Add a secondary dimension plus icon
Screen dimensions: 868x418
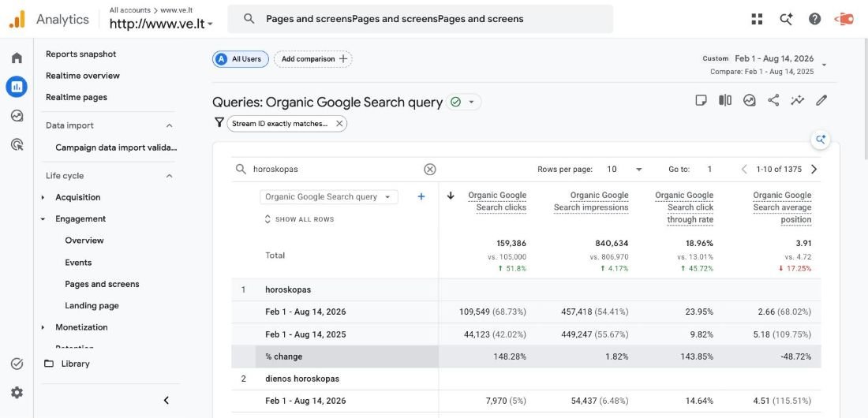point(421,196)
